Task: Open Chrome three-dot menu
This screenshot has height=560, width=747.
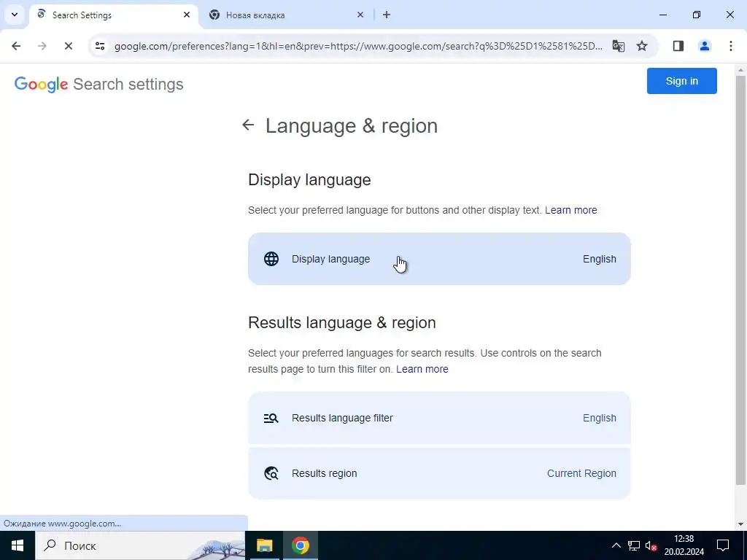Action: coord(730,46)
